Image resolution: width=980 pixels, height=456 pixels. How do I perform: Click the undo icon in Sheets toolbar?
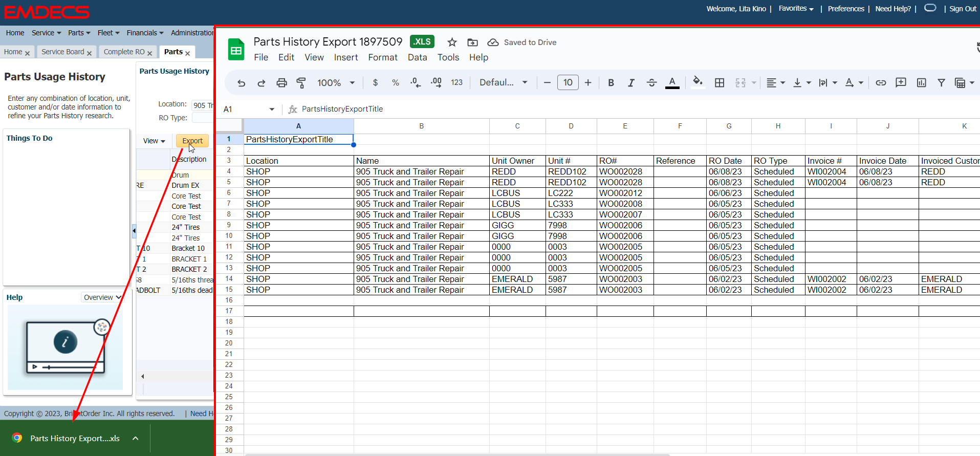coord(242,83)
